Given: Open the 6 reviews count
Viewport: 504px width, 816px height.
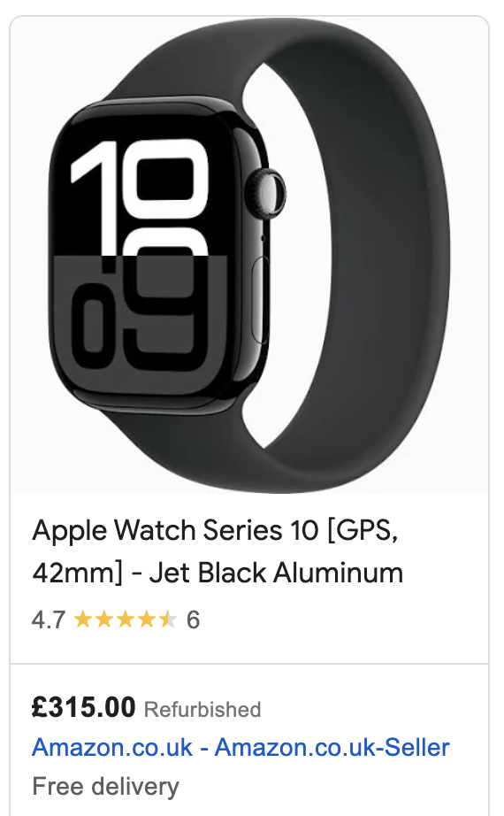Looking at the screenshot, I should tap(193, 620).
